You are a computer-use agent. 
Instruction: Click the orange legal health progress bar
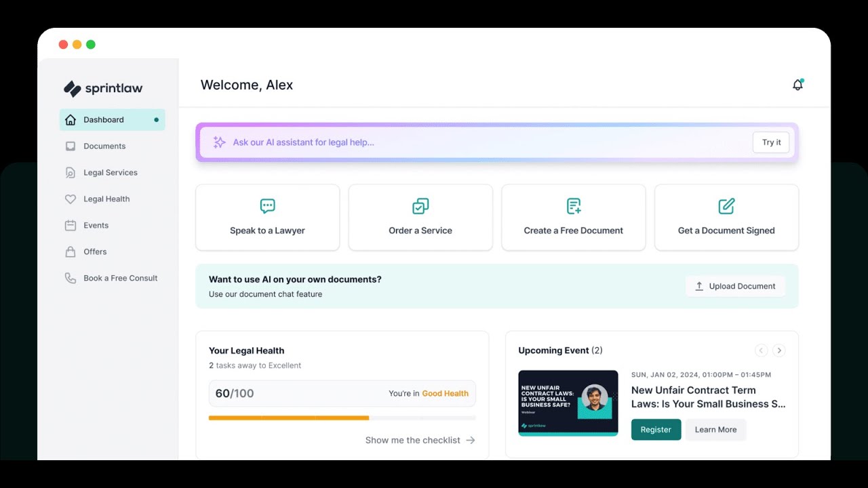coord(289,418)
